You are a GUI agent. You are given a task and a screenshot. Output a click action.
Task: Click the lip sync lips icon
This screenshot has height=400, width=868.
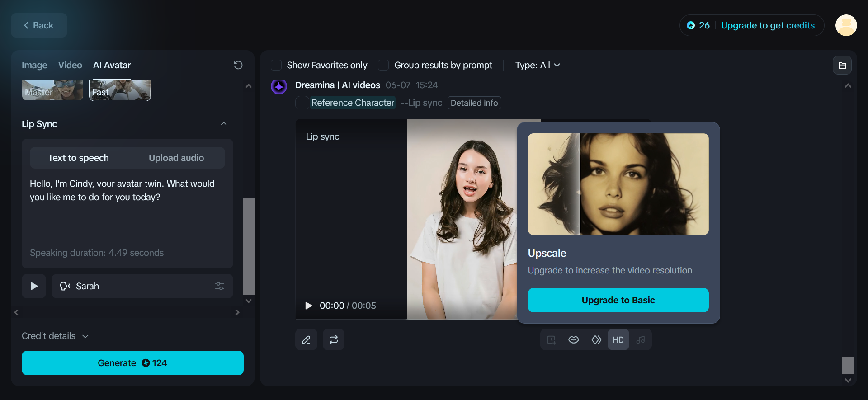(574, 340)
